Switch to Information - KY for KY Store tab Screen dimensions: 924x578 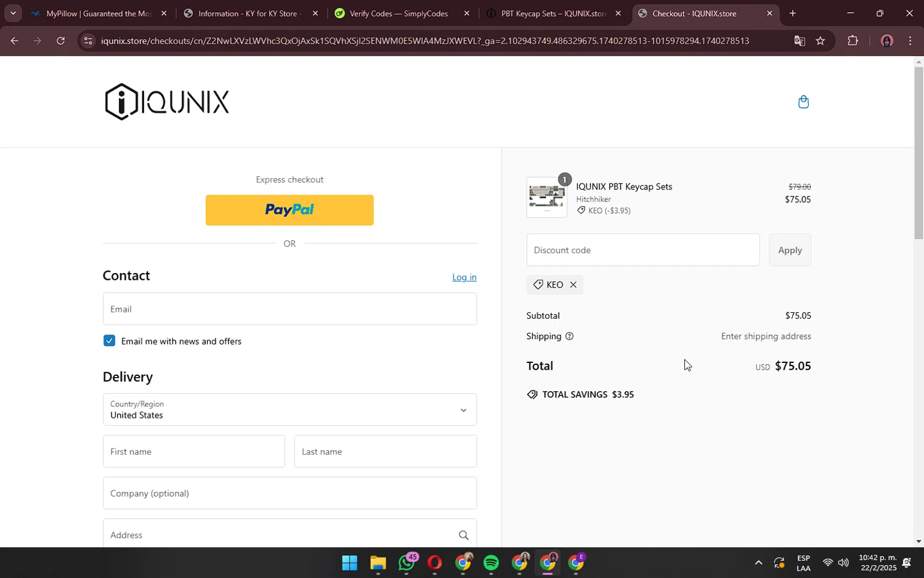coord(249,13)
